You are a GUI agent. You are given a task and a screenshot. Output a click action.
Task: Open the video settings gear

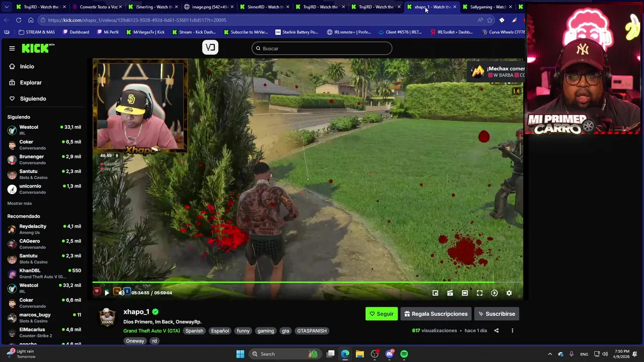pos(509,293)
